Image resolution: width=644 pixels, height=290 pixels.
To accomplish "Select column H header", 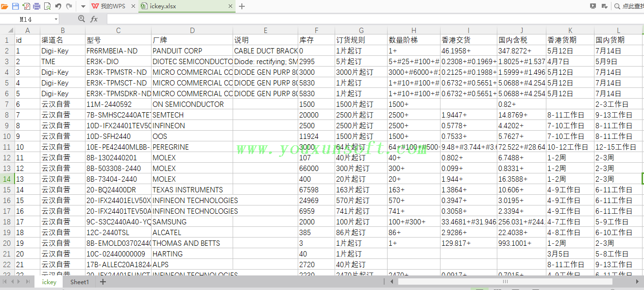I will (x=414, y=30).
